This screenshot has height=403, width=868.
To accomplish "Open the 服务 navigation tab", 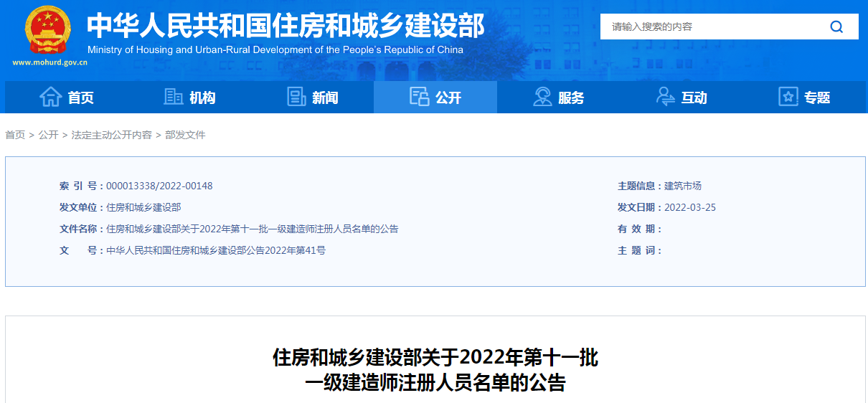I will [559, 97].
